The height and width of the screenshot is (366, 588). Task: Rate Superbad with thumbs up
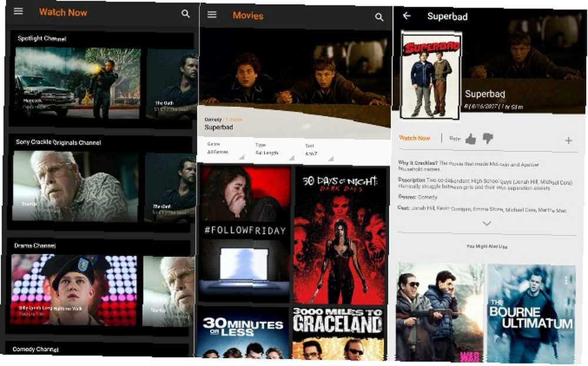[470, 139]
